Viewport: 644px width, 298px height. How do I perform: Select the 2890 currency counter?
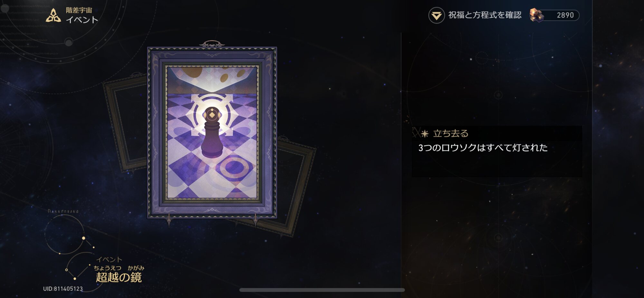[565, 15]
